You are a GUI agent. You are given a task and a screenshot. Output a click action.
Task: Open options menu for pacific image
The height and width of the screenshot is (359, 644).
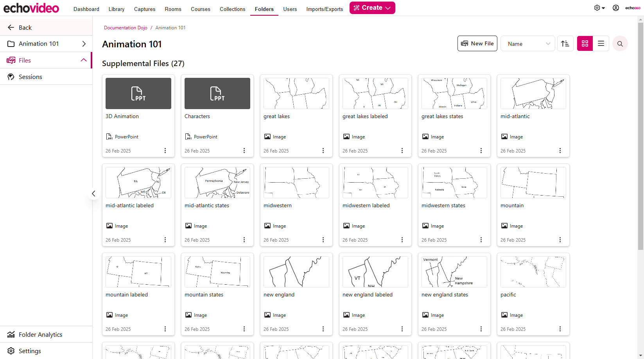[x=560, y=329]
